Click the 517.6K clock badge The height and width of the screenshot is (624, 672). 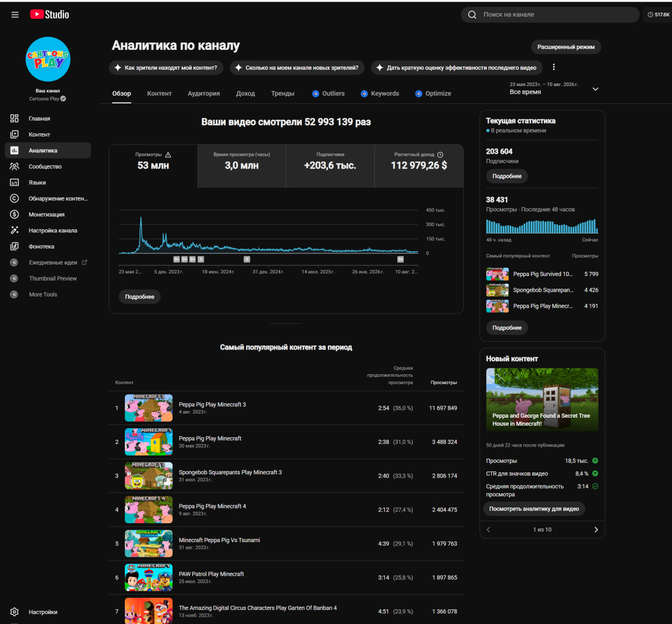658,15
